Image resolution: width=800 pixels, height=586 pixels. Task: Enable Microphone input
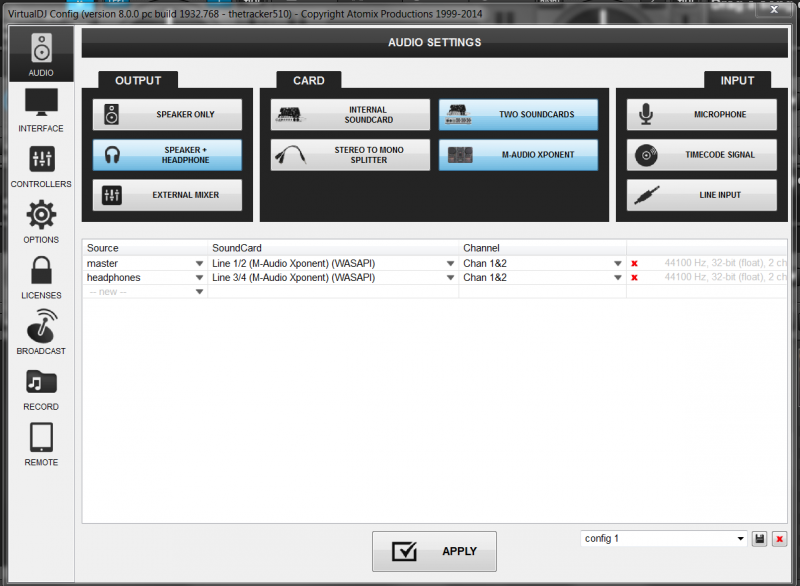[702, 114]
